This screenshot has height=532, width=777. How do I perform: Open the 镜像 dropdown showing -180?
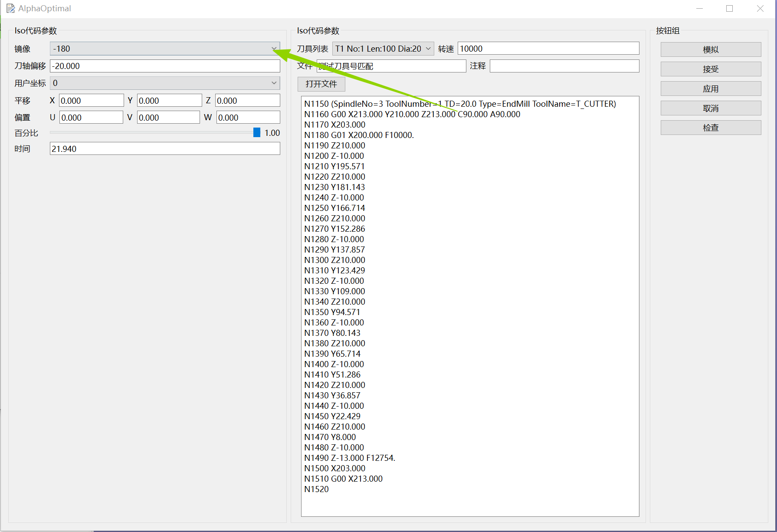(x=164, y=49)
